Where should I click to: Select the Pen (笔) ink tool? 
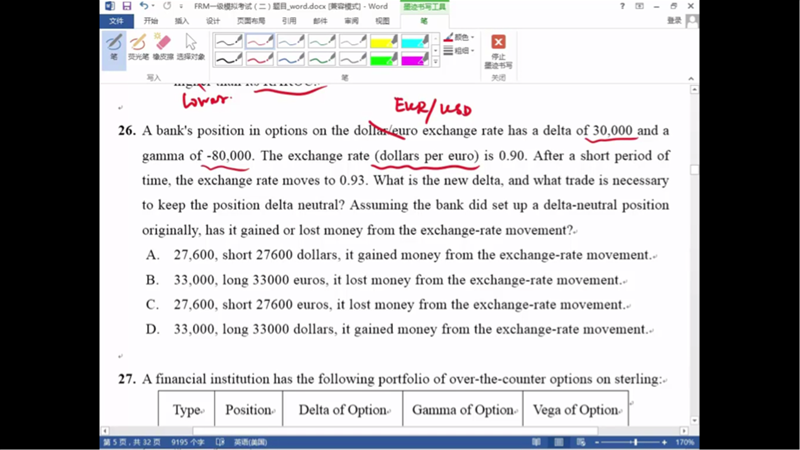[114, 47]
